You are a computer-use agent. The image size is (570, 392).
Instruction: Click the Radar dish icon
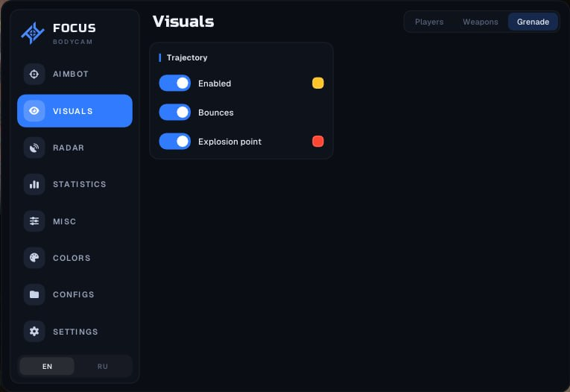[34, 148]
